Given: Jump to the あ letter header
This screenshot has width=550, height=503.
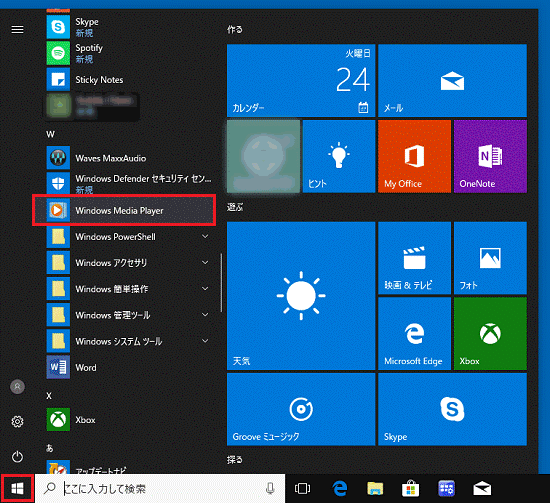Looking at the screenshot, I should click(x=49, y=448).
